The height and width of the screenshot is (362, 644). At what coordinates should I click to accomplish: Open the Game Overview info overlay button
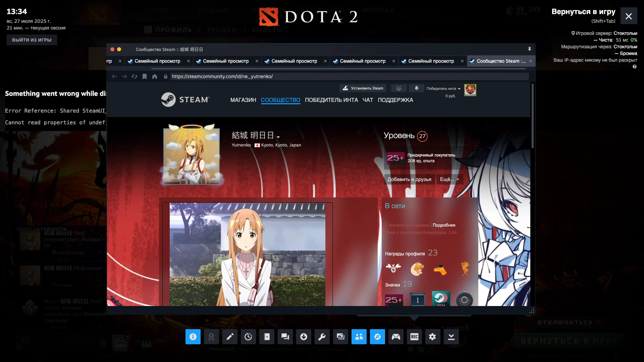point(193,337)
